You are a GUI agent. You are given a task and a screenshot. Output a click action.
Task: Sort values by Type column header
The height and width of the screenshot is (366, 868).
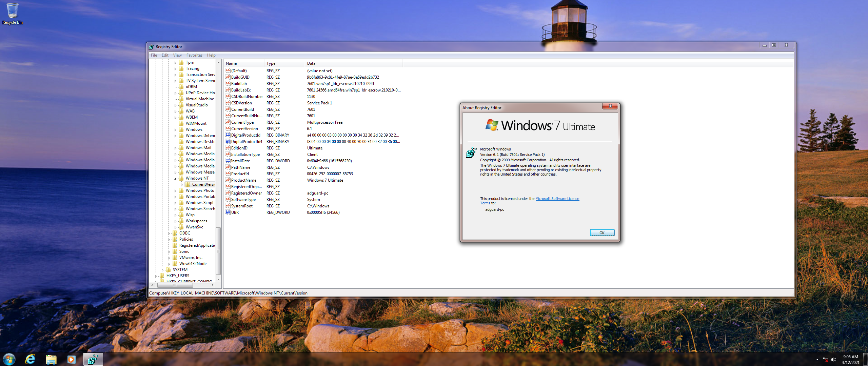point(284,63)
